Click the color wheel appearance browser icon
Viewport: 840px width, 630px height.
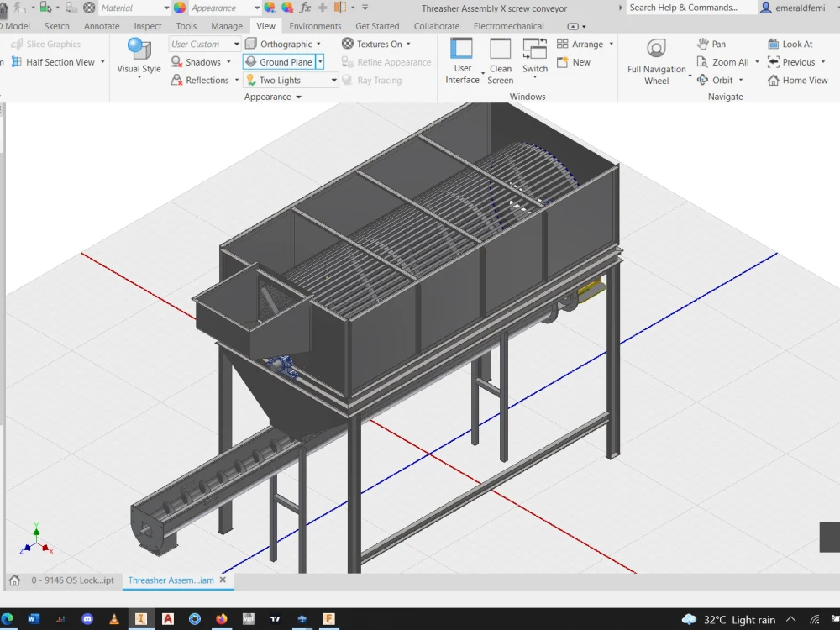coord(180,8)
